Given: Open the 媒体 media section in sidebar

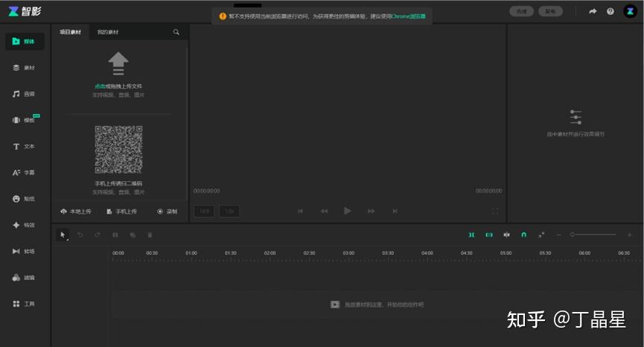Looking at the screenshot, I should point(25,42).
